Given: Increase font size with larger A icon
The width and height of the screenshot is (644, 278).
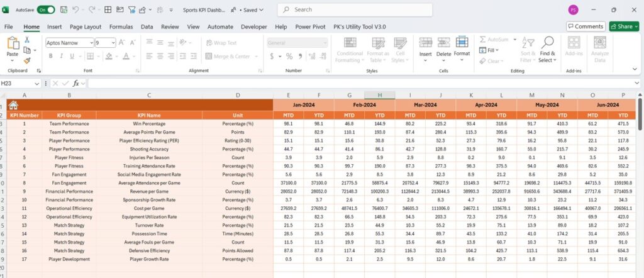Looking at the screenshot, I should [x=121, y=42].
